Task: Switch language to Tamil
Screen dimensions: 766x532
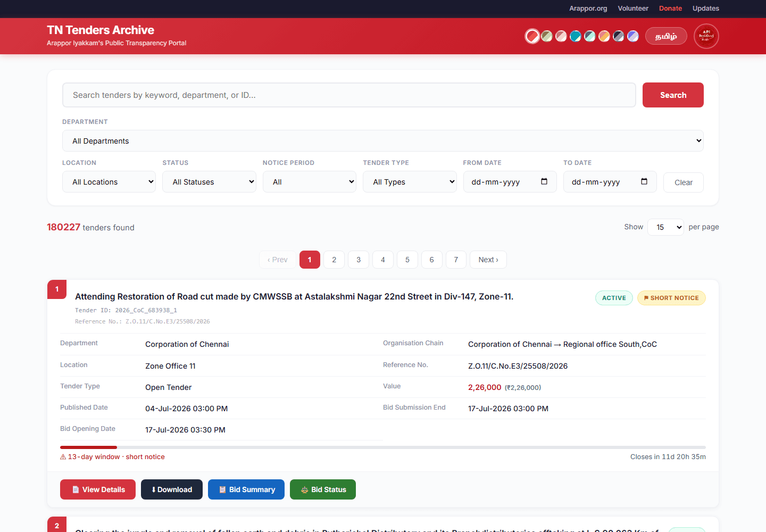Action: click(x=666, y=36)
